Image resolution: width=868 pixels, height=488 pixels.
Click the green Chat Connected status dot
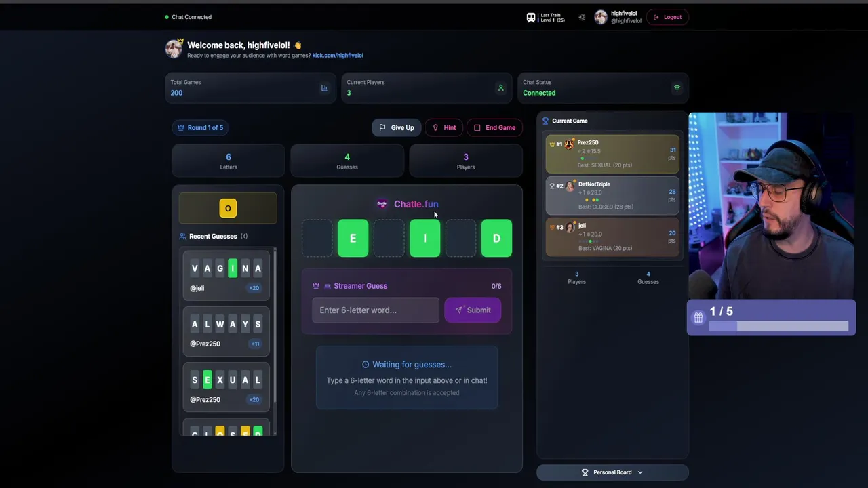pos(167,17)
